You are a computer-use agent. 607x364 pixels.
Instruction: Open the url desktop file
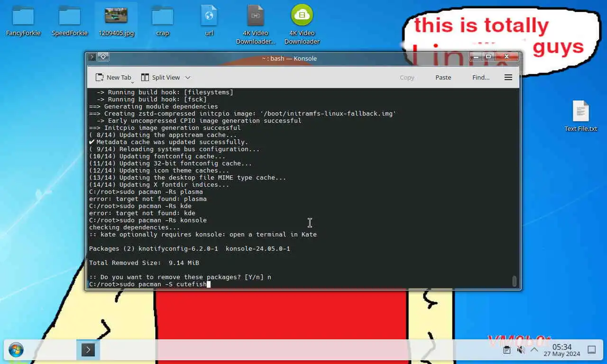pyautogui.click(x=209, y=21)
